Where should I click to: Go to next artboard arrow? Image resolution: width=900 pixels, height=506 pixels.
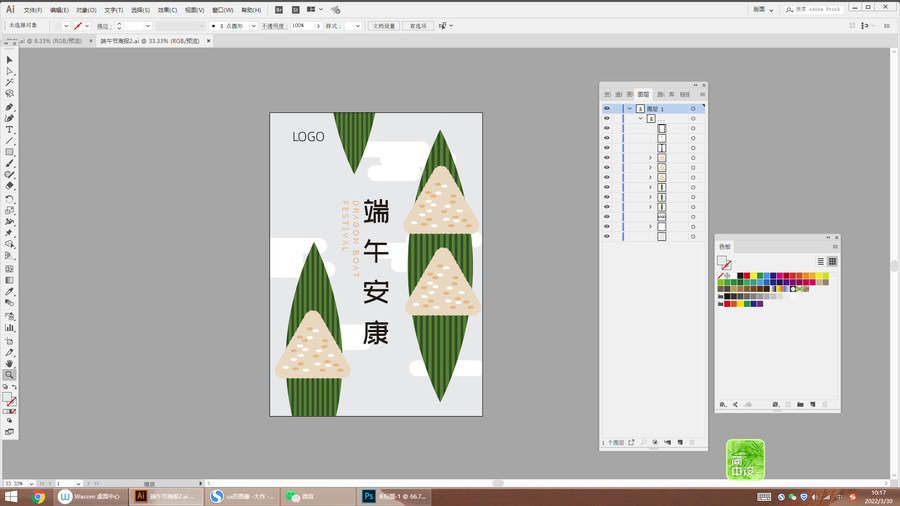click(x=88, y=484)
